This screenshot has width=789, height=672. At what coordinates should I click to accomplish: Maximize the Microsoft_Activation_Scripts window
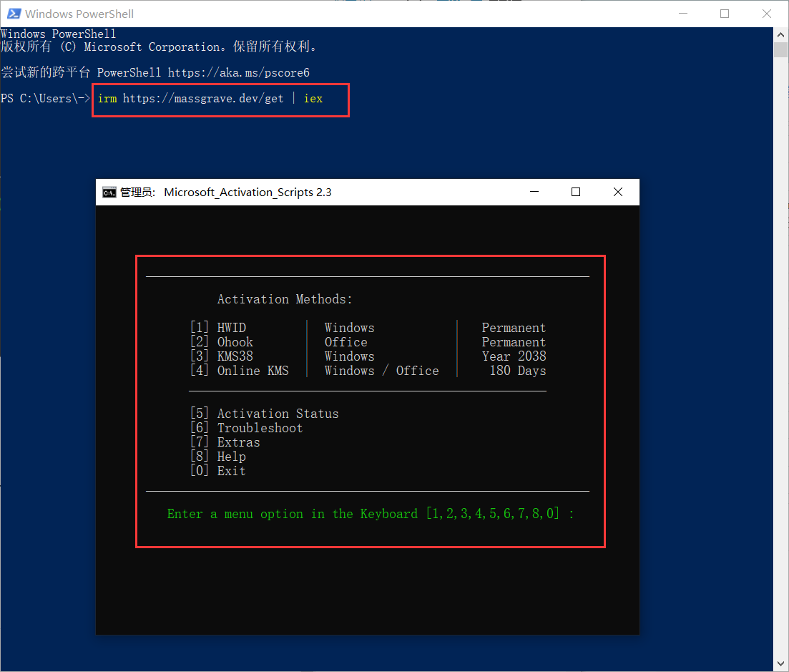pyautogui.click(x=576, y=192)
